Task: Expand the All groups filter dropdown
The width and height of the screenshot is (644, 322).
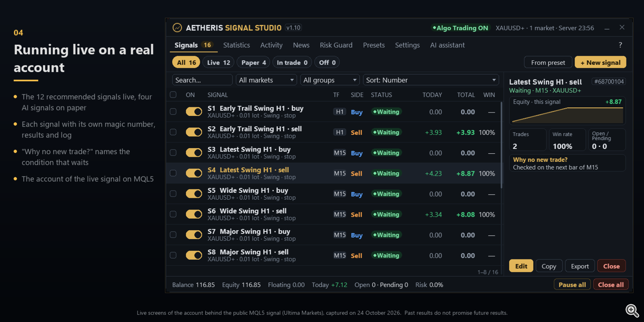Action: click(330, 80)
